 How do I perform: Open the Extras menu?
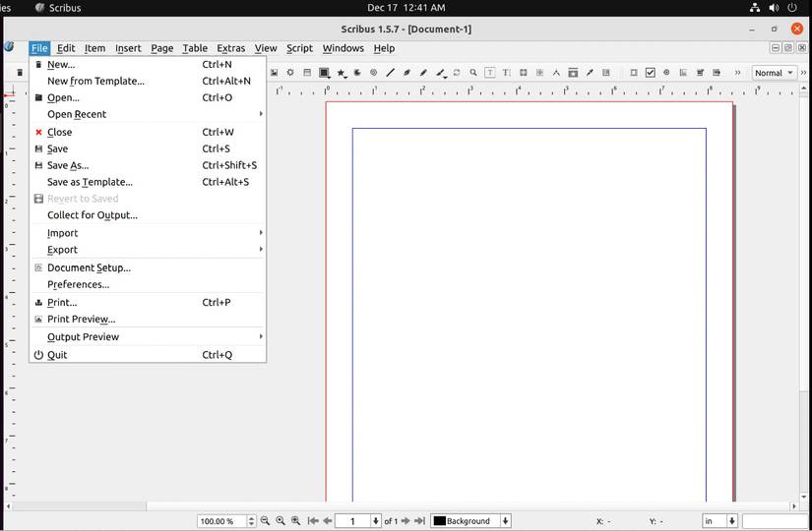pyautogui.click(x=231, y=48)
